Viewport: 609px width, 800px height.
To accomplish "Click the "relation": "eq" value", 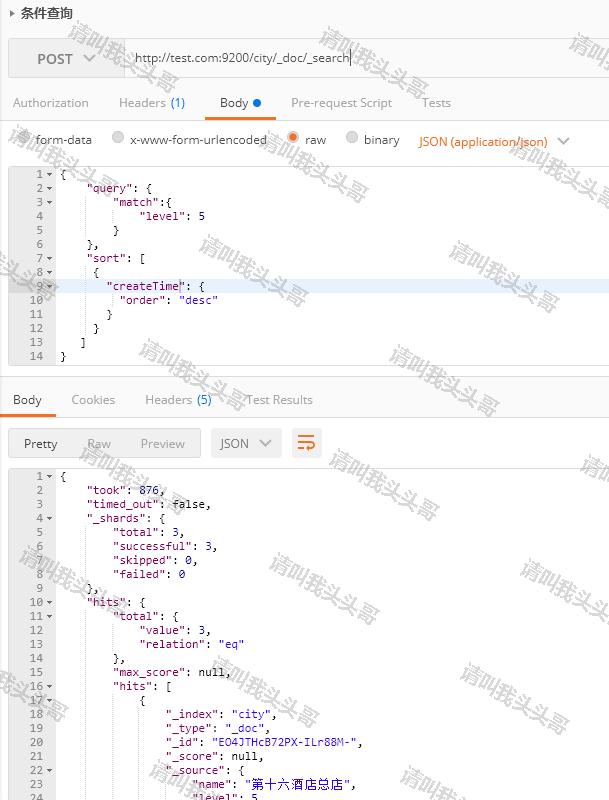I will pyautogui.click(x=232, y=644).
